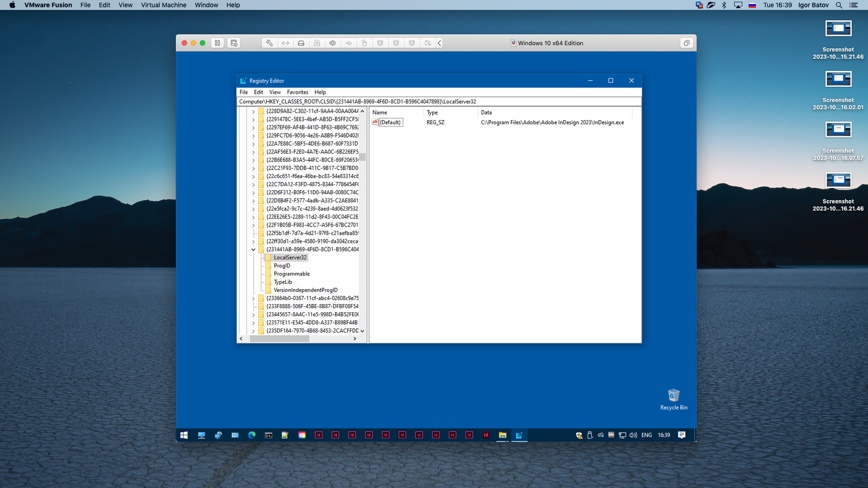The width and height of the screenshot is (868, 488).
Task: Open Creative Cloud icon in taskbar
Action: [302, 435]
